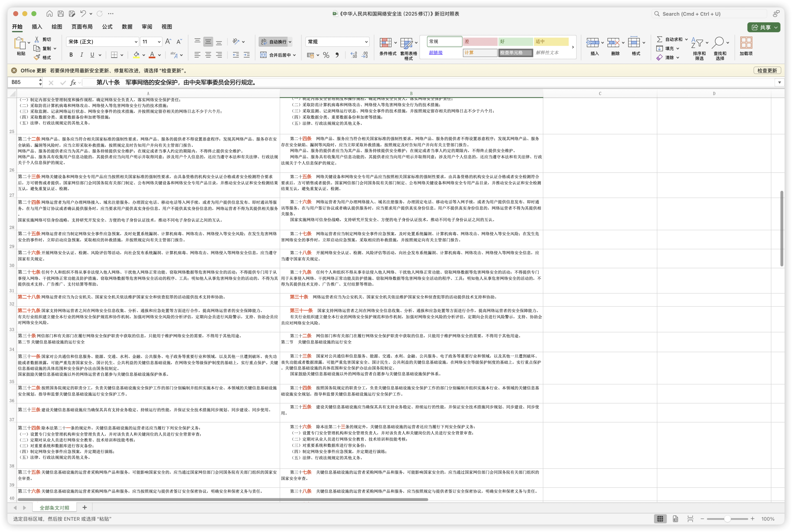Click the 共享 share button
Viewport: 792px width, 532px height.
click(763, 27)
